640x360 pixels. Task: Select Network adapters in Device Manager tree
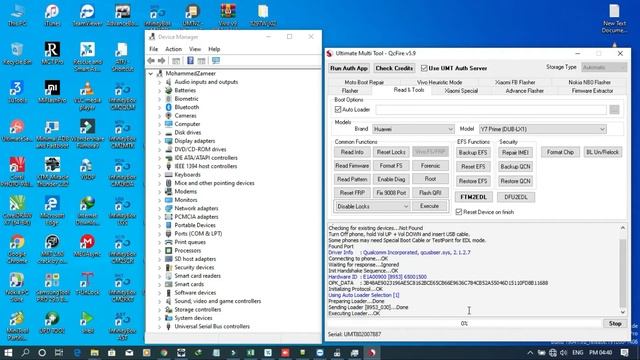(x=196, y=209)
